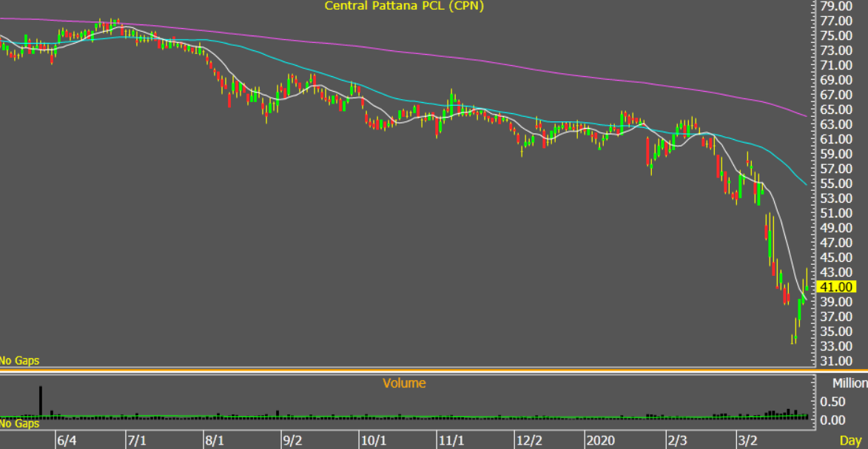
Task: Select the 77.00 price axis label
Action: (x=836, y=21)
